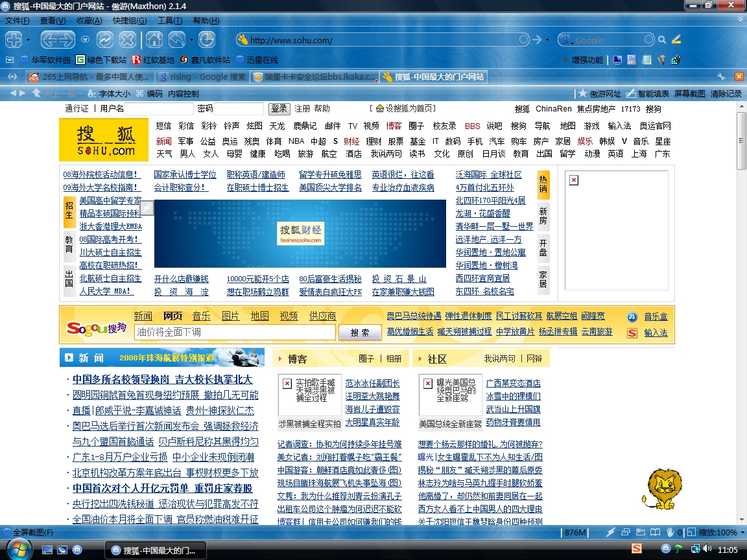This screenshot has height=560, width=747.
Task: Refresh the current page
Action: tap(105, 40)
